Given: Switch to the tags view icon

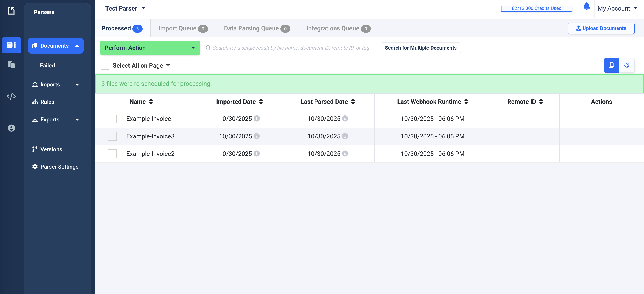Looking at the screenshot, I should click(x=626, y=65).
